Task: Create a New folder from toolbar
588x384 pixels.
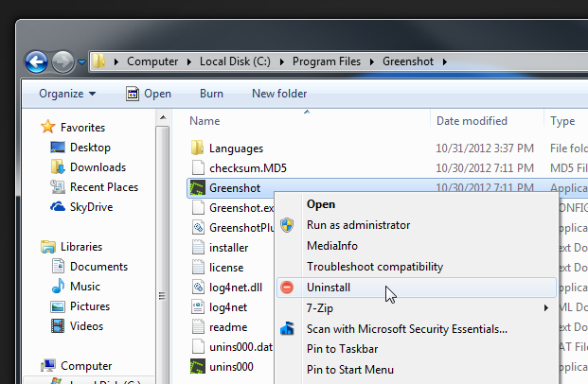Action: (x=279, y=94)
